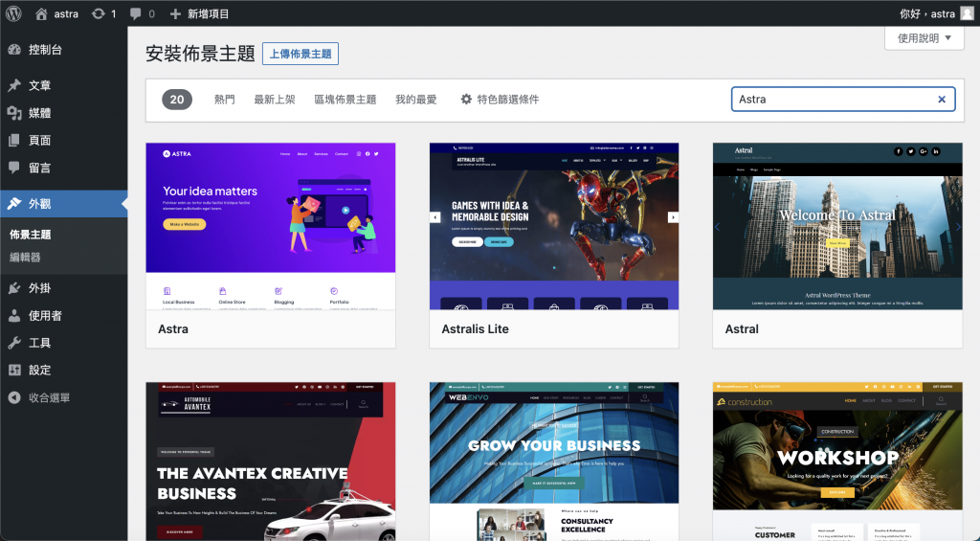The height and width of the screenshot is (541, 980).
Task: Click the 頁面 pages icon
Action: pyautogui.click(x=14, y=140)
